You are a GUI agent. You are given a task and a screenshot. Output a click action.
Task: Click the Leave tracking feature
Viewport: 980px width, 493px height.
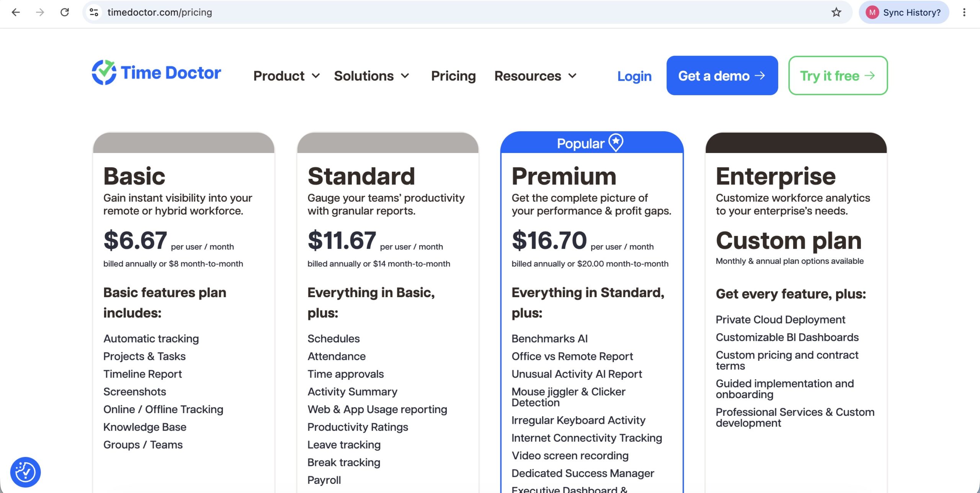pos(344,444)
